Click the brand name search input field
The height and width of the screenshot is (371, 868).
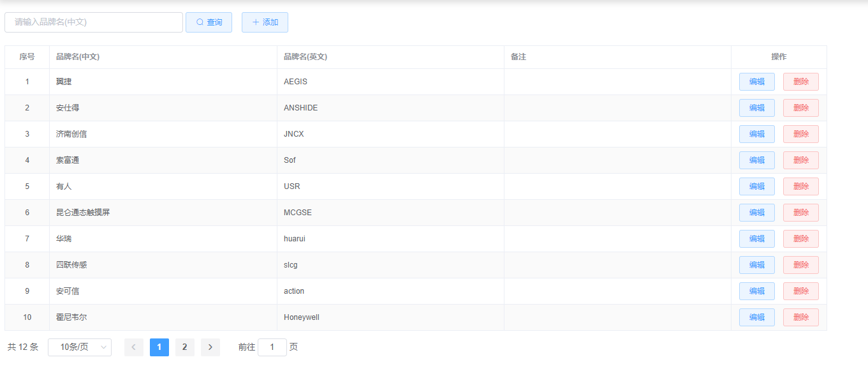[94, 22]
